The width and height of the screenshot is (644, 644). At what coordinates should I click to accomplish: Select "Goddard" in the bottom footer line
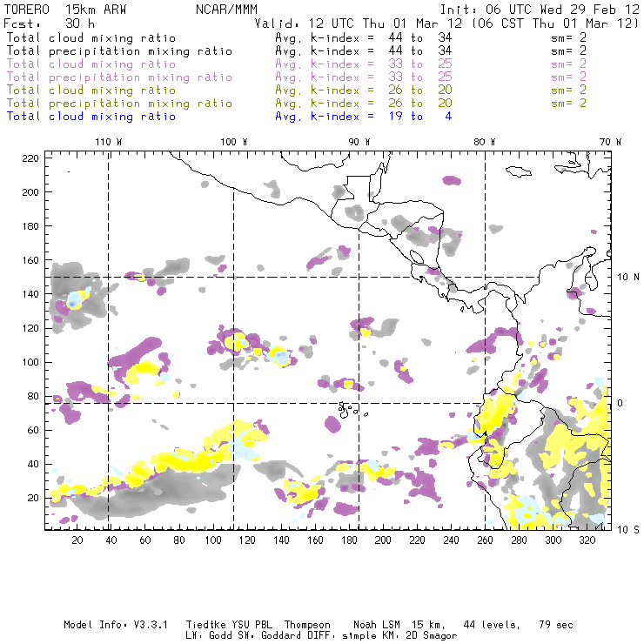point(281,636)
